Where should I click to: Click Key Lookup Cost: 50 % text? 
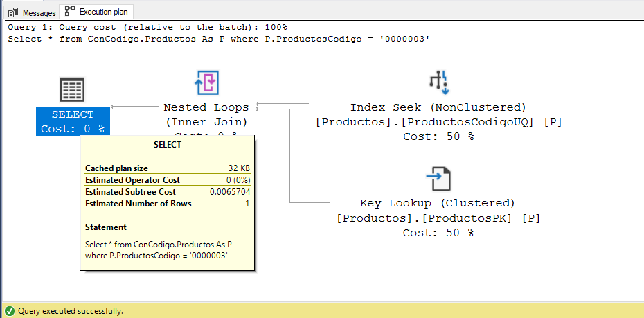pyautogui.click(x=438, y=233)
